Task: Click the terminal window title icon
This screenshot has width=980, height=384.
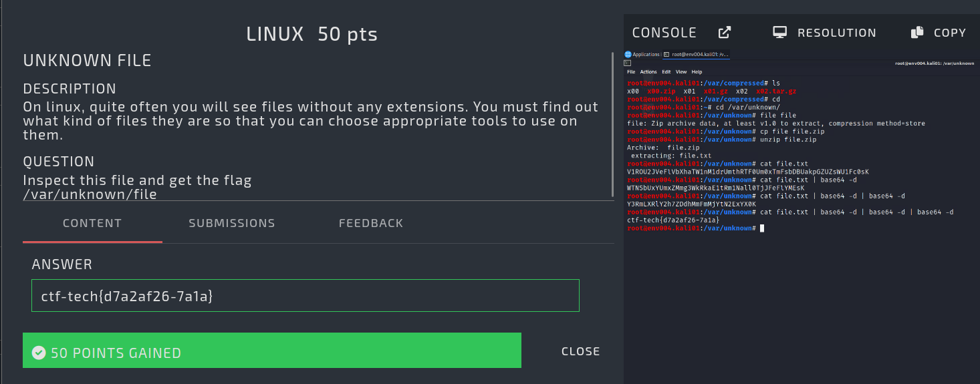Action: tap(628, 63)
